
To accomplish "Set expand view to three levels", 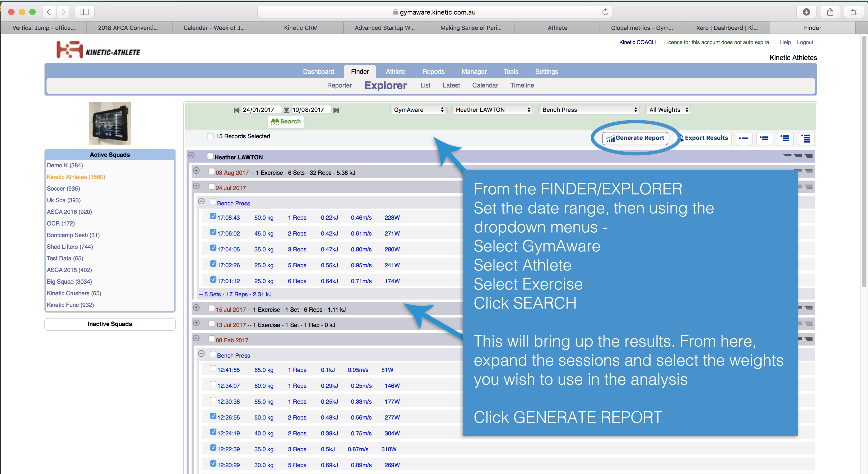I will pos(785,138).
